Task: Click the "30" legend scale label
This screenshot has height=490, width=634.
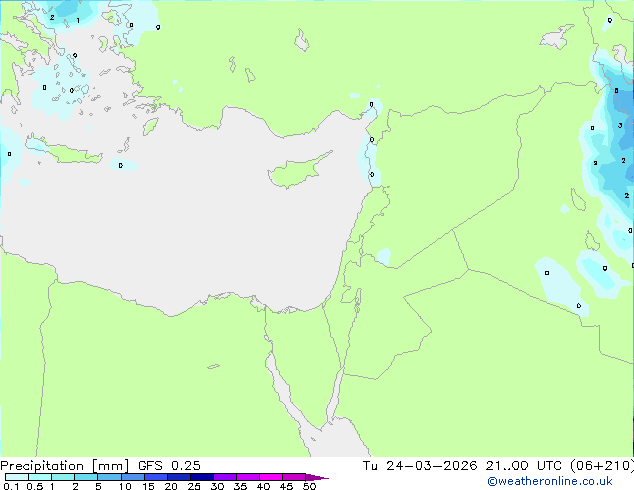Action: pyautogui.click(x=217, y=486)
